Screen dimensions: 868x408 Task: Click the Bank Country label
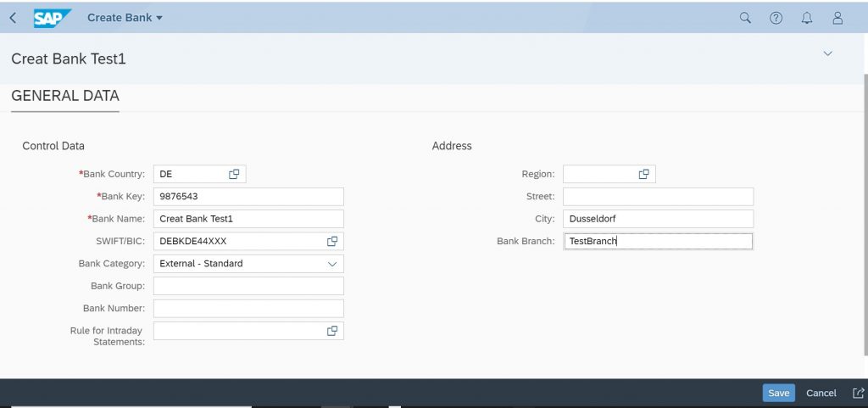pyautogui.click(x=113, y=174)
